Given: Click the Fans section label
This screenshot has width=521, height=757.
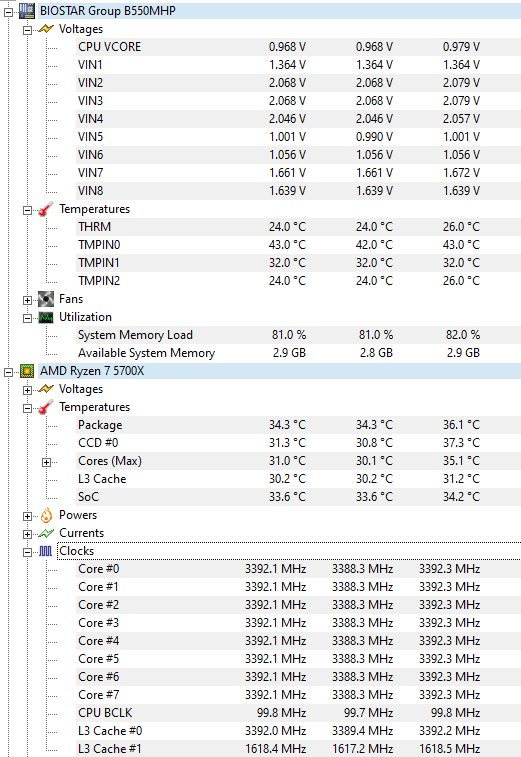Looking at the screenshot, I should pos(71,299).
